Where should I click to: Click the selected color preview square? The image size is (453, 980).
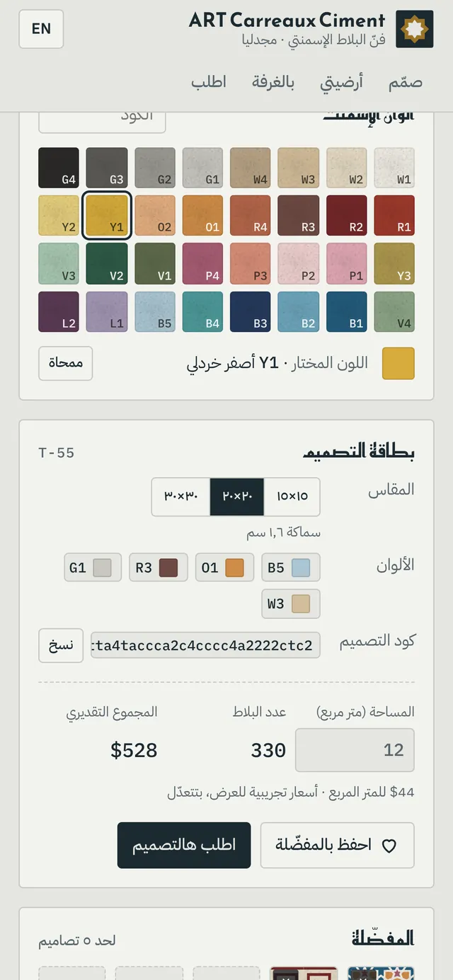point(398,364)
